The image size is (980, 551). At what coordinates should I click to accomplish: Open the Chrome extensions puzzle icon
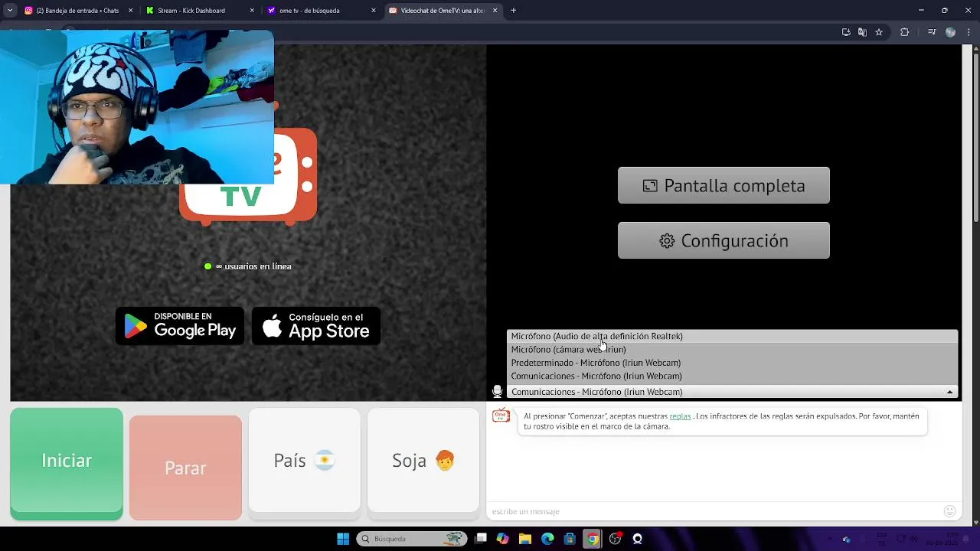[x=905, y=32]
